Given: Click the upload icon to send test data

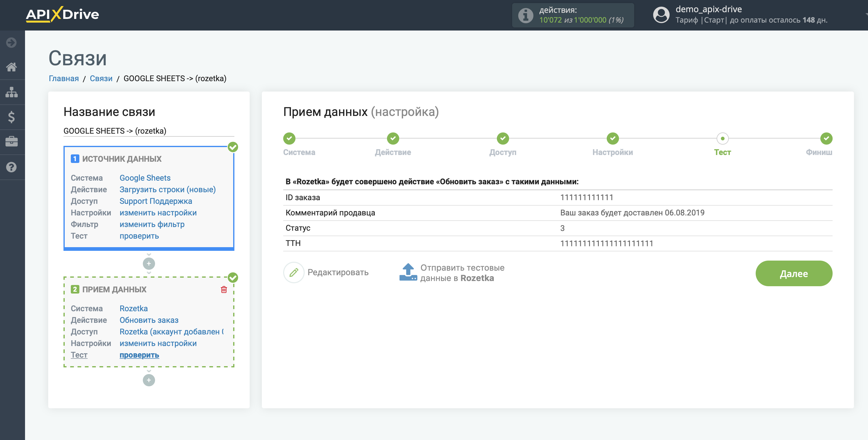Looking at the screenshot, I should tap(408, 272).
